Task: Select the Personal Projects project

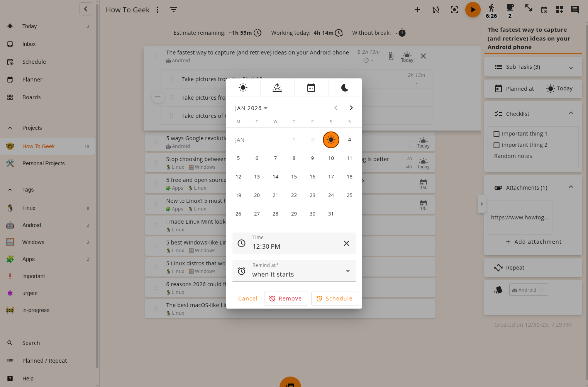Action: coord(48,163)
